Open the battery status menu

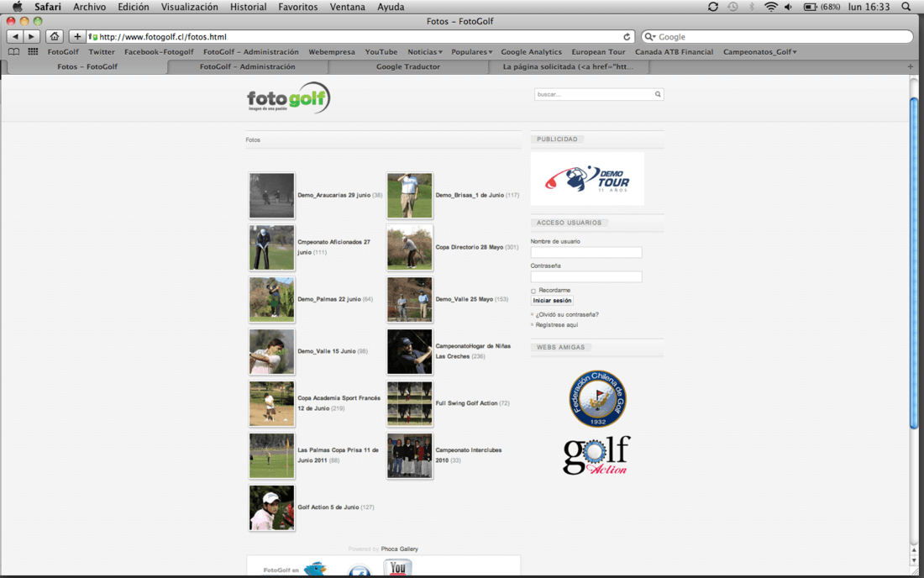click(x=822, y=7)
